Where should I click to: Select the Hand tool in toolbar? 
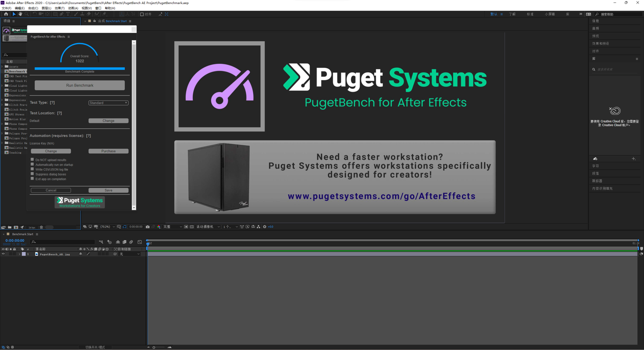pos(20,14)
